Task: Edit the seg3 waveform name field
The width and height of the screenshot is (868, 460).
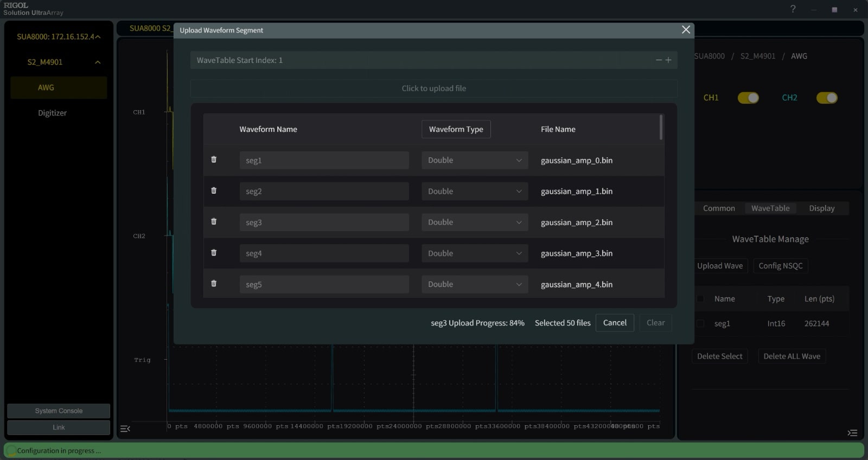Action: click(x=324, y=222)
